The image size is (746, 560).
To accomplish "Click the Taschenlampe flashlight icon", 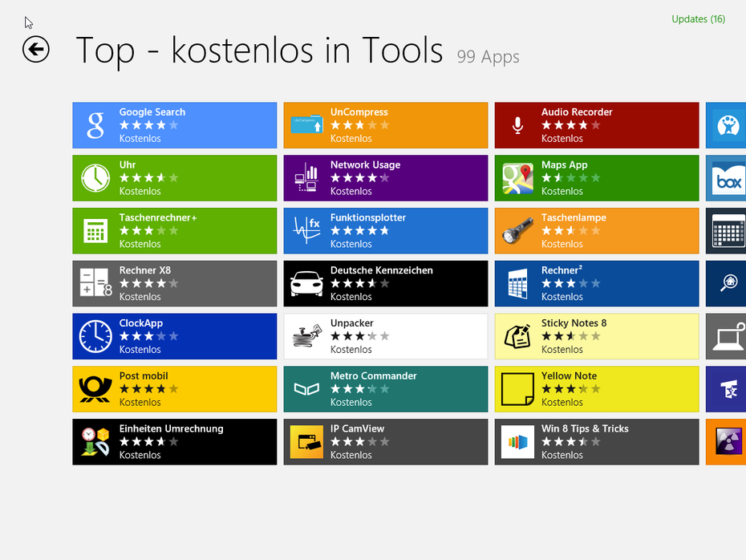I will (517, 231).
